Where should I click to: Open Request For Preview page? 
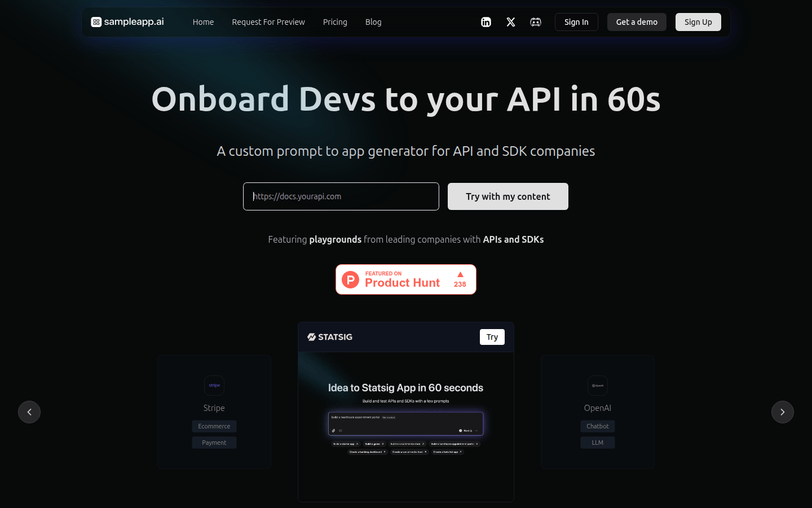pyautogui.click(x=268, y=22)
